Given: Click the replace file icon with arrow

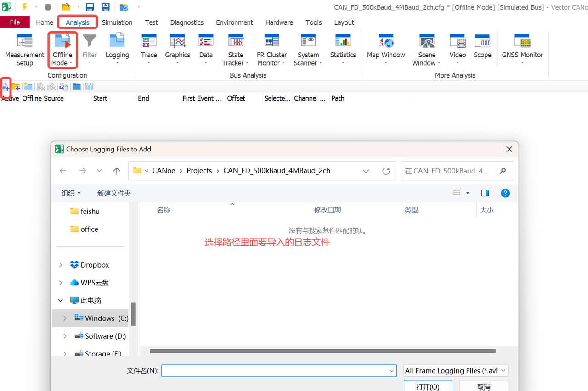Looking at the screenshot, I should coord(64,87).
